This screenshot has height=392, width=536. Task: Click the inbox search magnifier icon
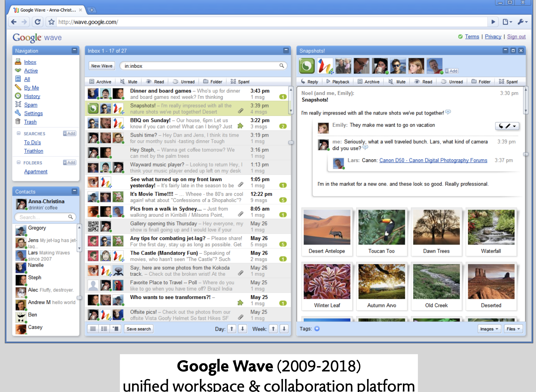(281, 66)
